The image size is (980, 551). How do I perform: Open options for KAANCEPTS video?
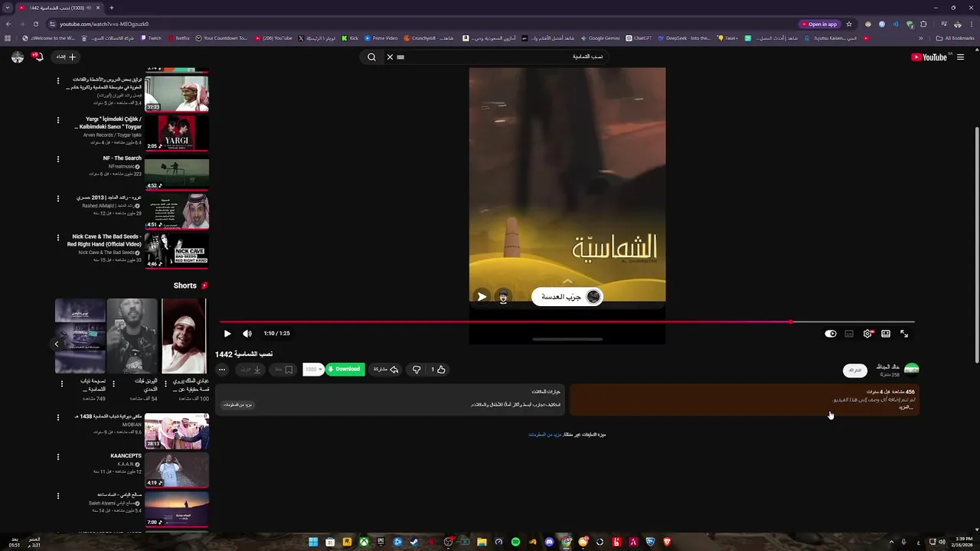tap(57, 457)
